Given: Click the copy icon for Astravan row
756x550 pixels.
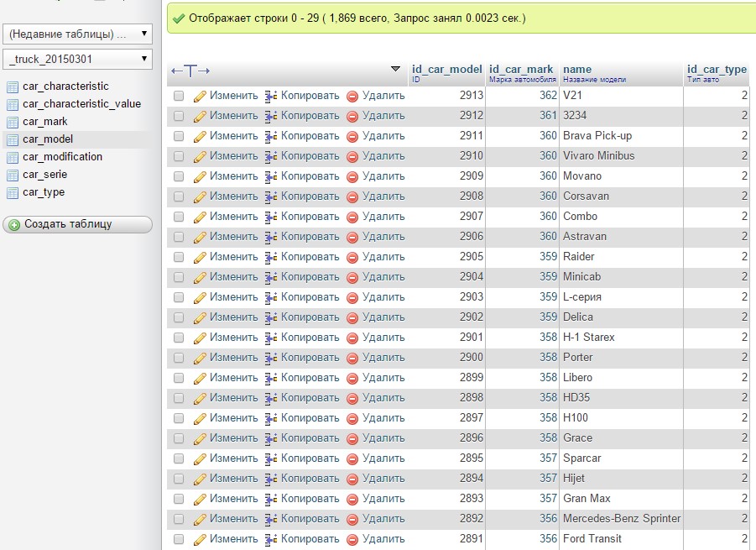Looking at the screenshot, I should pos(270,237).
